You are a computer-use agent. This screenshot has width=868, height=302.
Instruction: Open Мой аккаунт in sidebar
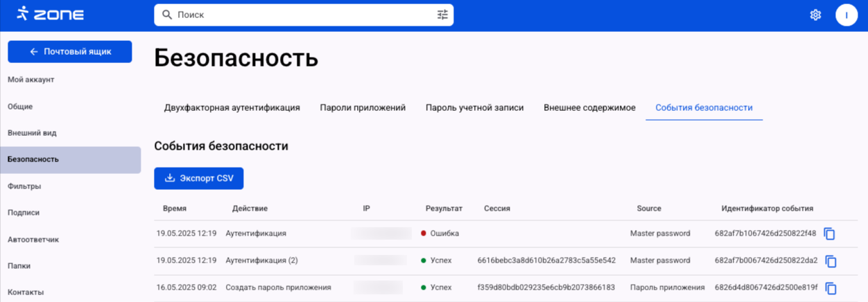click(x=31, y=80)
